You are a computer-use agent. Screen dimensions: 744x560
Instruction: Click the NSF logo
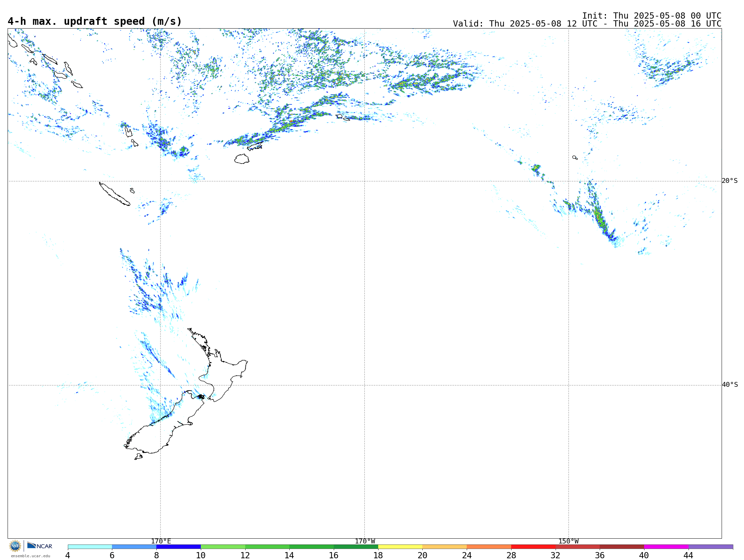point(15,546)
